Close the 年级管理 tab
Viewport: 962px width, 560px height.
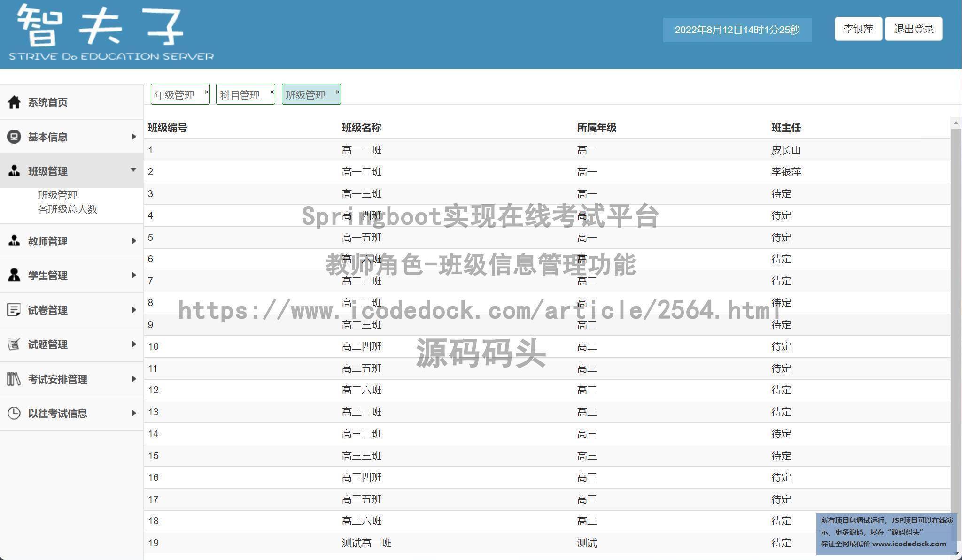206,92
